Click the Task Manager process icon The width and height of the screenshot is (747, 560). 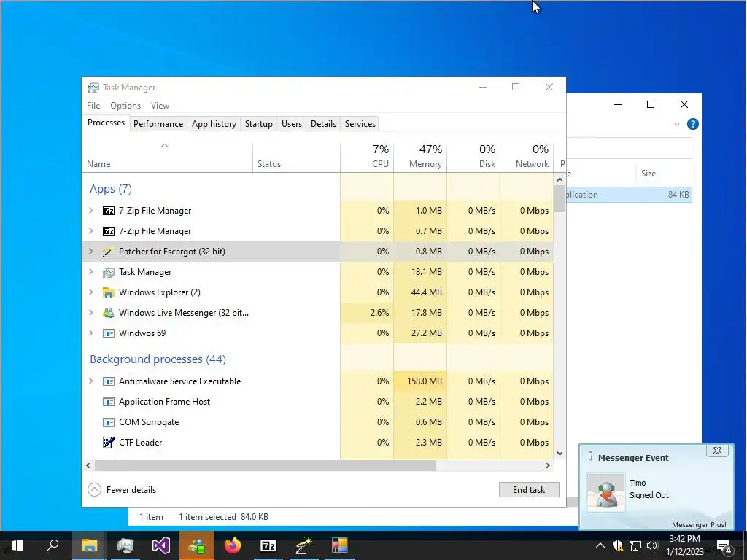109,272
